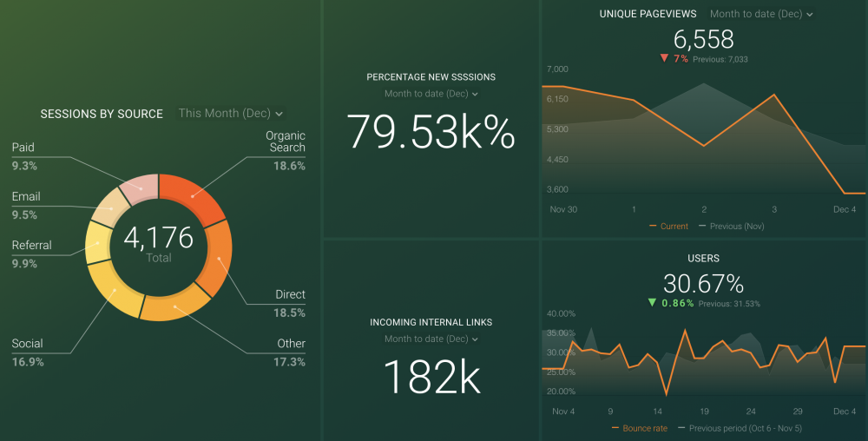The height and width of the screenshot is (441, 868).
Task: Hide the "Previous (Nov)" legend series
Action: pyautogui.click(x=732, y=227)
